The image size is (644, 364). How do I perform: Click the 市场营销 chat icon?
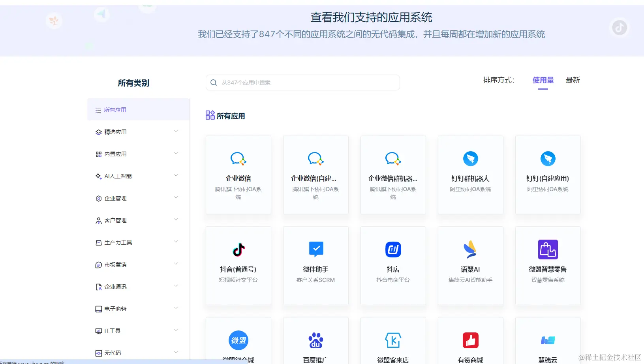tap(99, 265)
